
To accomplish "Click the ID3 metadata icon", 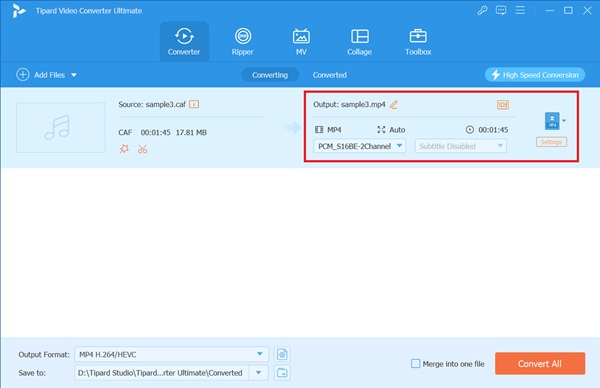I will point(503,104).
